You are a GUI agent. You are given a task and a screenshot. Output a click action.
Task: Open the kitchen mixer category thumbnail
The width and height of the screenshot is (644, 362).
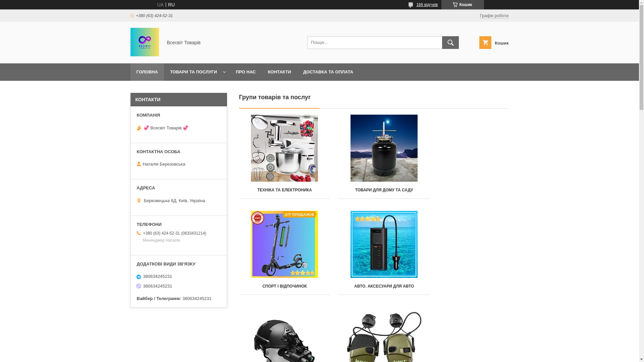pos(284,148)
